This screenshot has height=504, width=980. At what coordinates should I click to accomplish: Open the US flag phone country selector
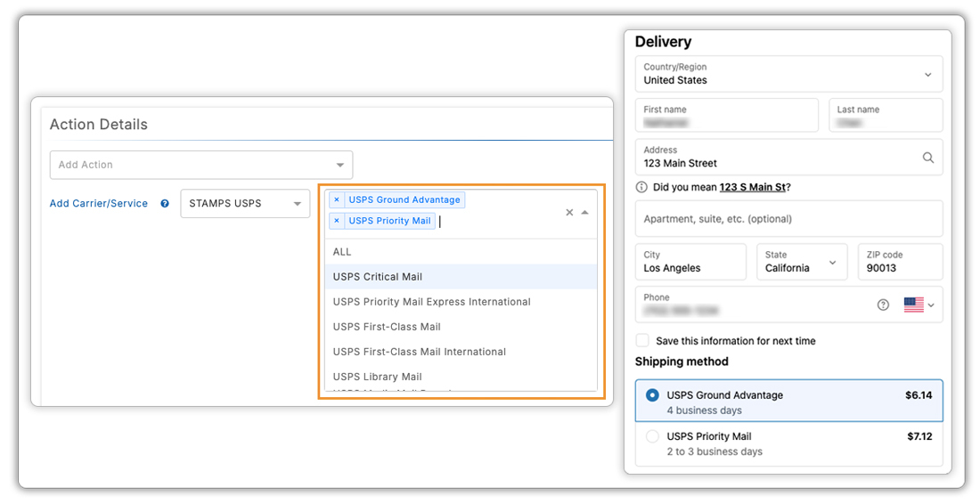coord(919,305)
